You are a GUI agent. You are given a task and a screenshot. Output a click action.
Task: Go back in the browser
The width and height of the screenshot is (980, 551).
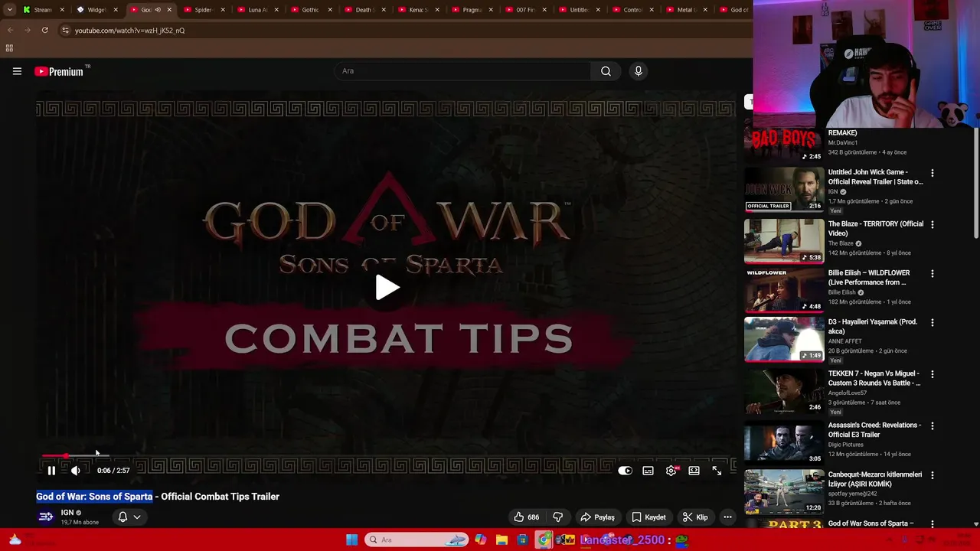coord(11,31)
